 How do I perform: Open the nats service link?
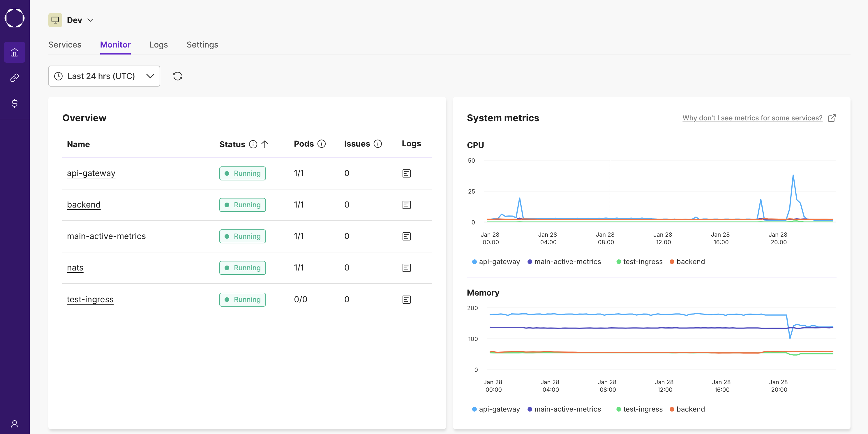[75, 267]
